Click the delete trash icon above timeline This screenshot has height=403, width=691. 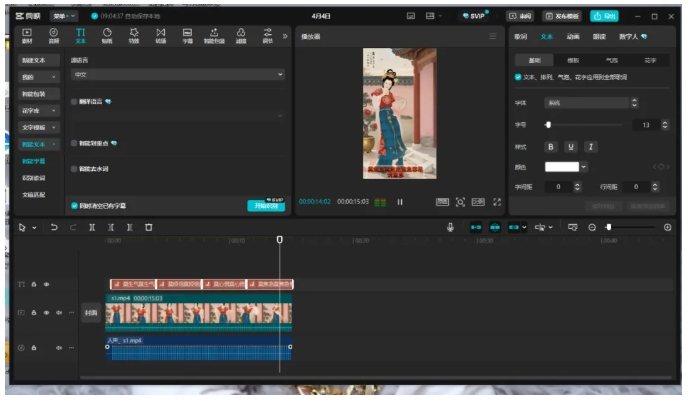pyautogui.click(x=149, y=227)
